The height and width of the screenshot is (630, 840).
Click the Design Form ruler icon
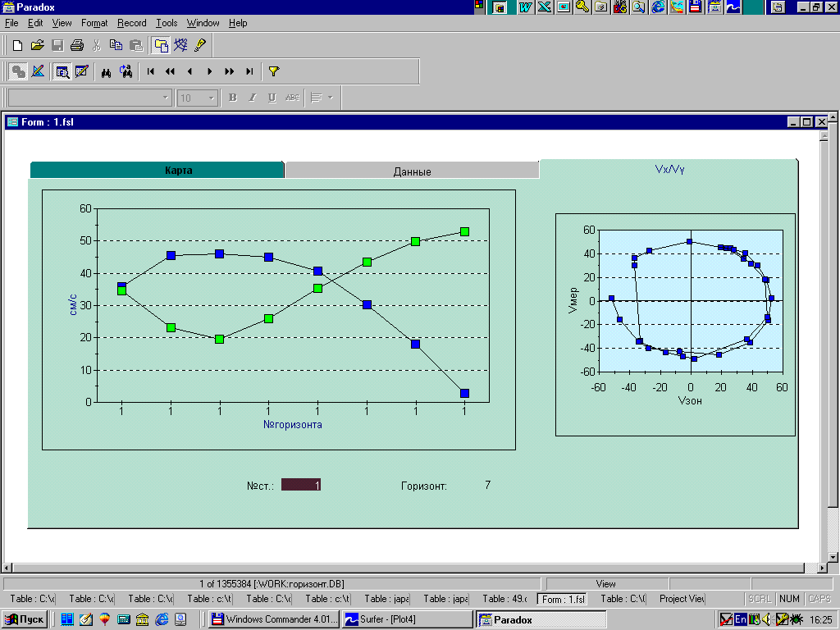(x=38, y=71)
